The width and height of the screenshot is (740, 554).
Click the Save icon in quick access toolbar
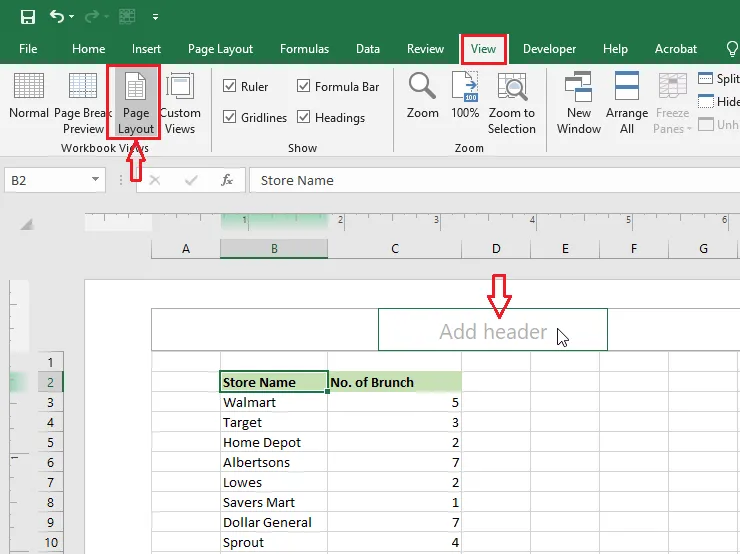(x=28, y=17)
